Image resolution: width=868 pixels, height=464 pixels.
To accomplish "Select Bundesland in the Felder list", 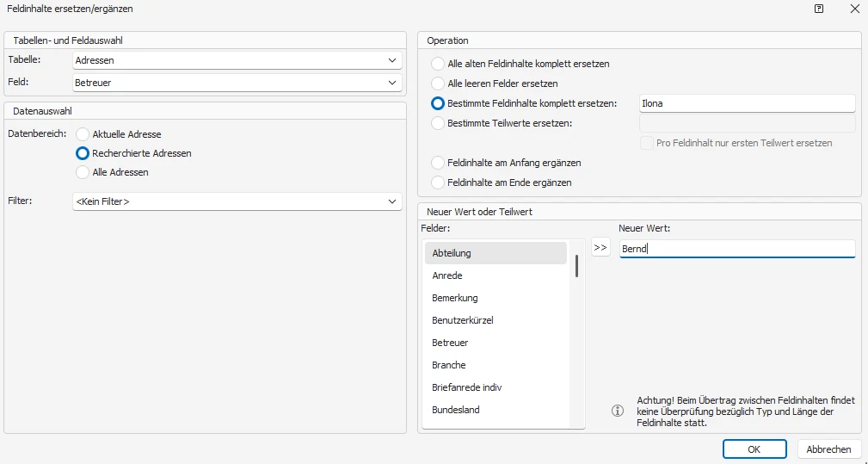I will [x=496, y=410].
